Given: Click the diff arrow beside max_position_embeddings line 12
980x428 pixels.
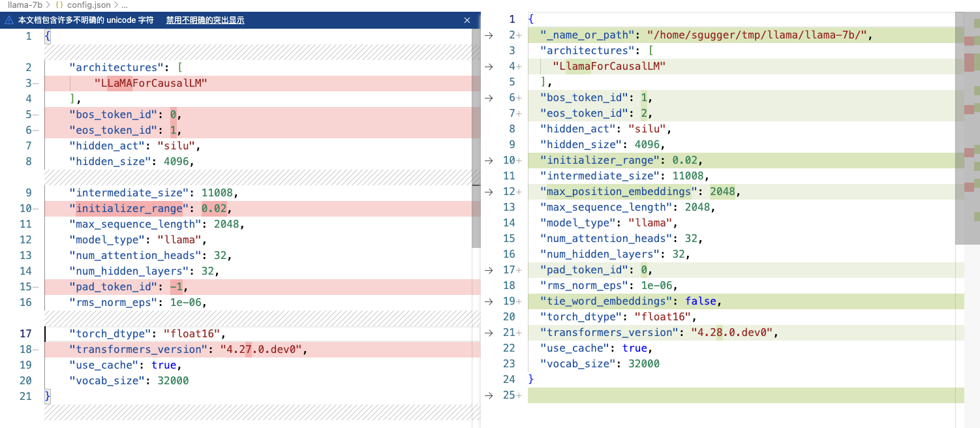Looking at the screenshot, I should point(489,191).
